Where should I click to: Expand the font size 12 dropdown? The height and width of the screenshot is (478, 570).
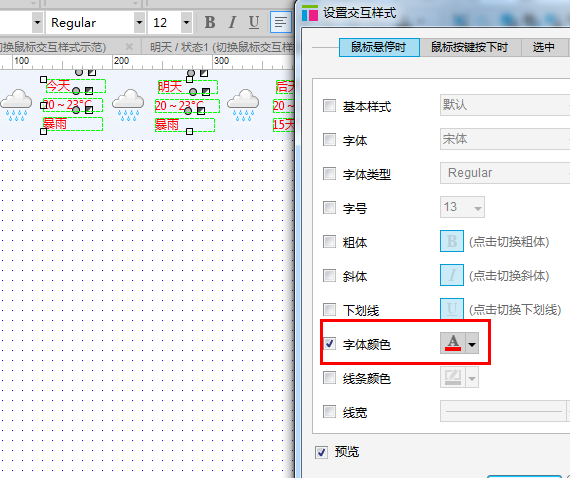coord(186,23)
